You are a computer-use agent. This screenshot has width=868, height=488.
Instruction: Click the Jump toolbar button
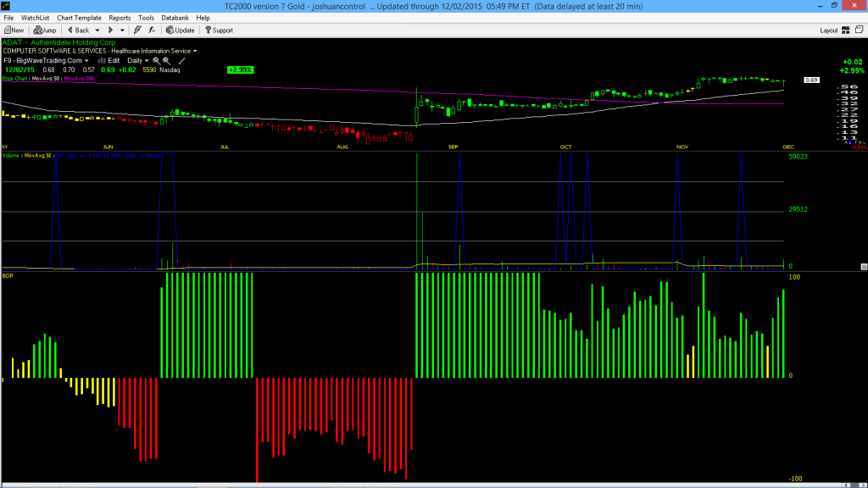[x=45, y=30]
